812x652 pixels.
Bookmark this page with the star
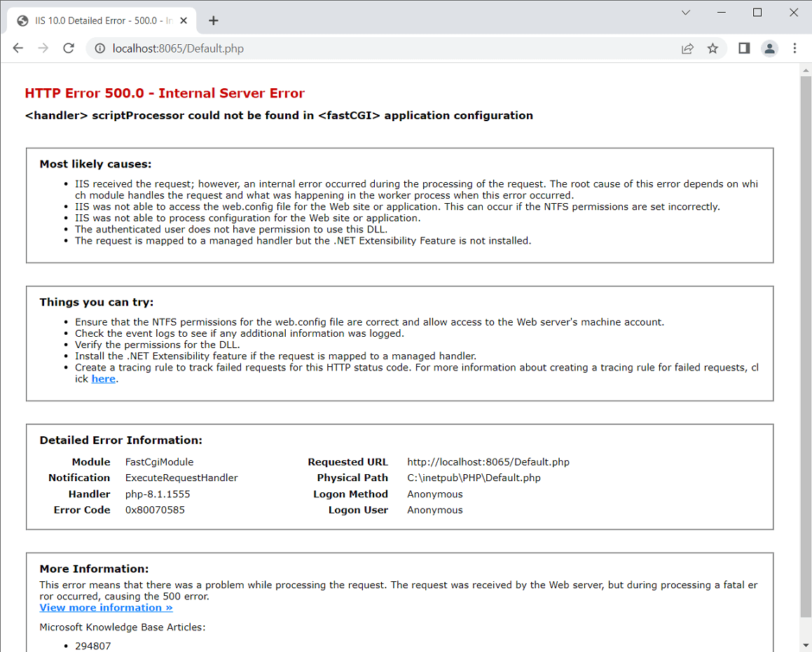713,48
